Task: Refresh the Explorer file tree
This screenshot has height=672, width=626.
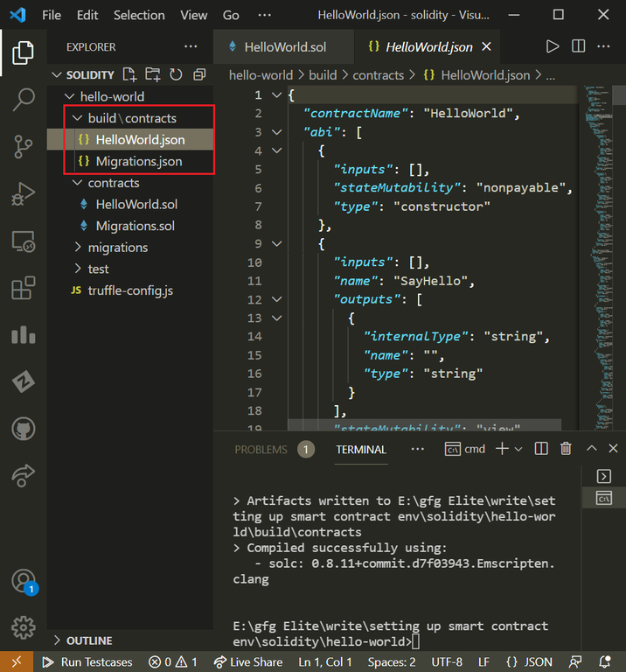Action: coord(176,75)
